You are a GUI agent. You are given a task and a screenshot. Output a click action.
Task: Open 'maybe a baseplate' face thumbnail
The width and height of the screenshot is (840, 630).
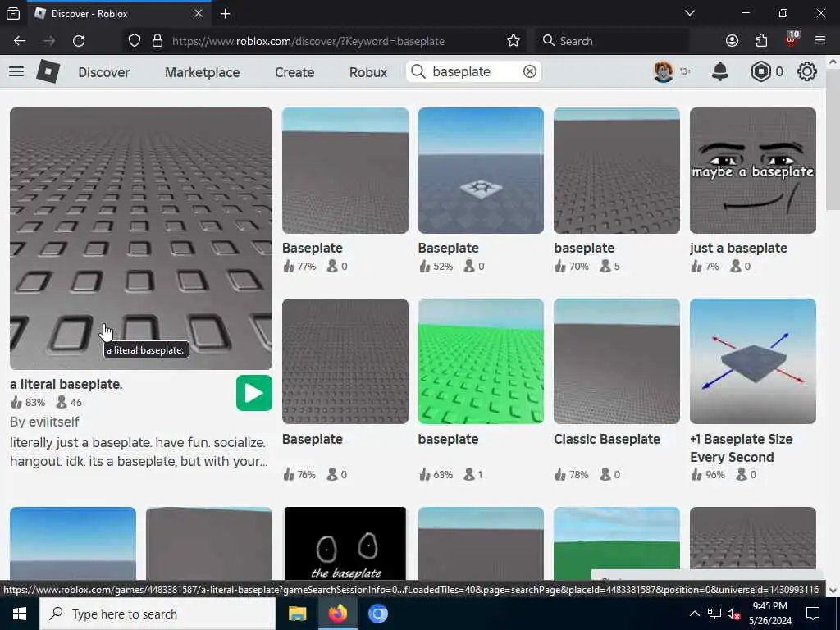(753, 171)
